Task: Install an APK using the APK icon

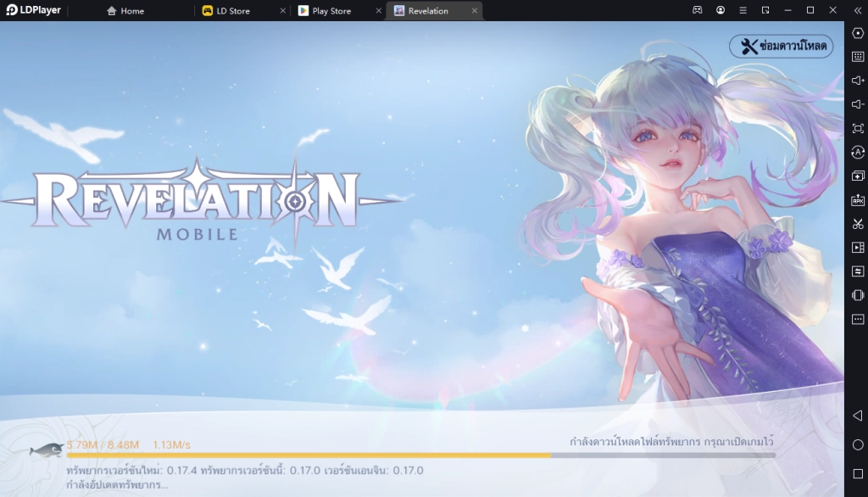Action: [x=858, y=200]
